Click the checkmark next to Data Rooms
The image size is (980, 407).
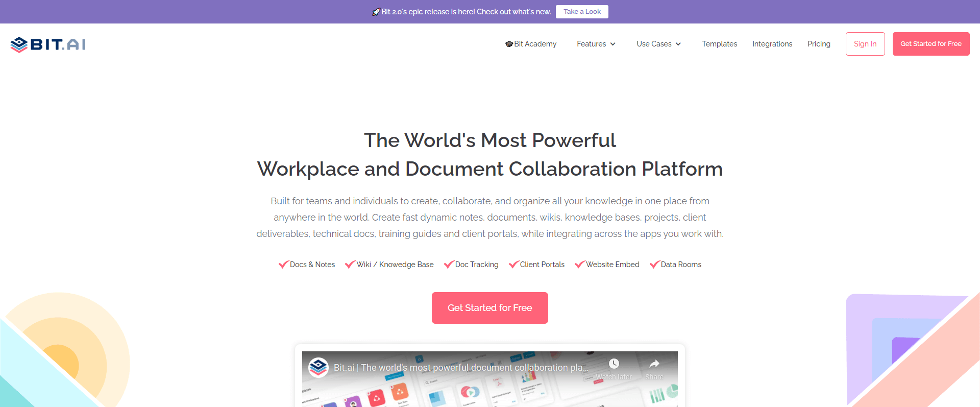655,265
